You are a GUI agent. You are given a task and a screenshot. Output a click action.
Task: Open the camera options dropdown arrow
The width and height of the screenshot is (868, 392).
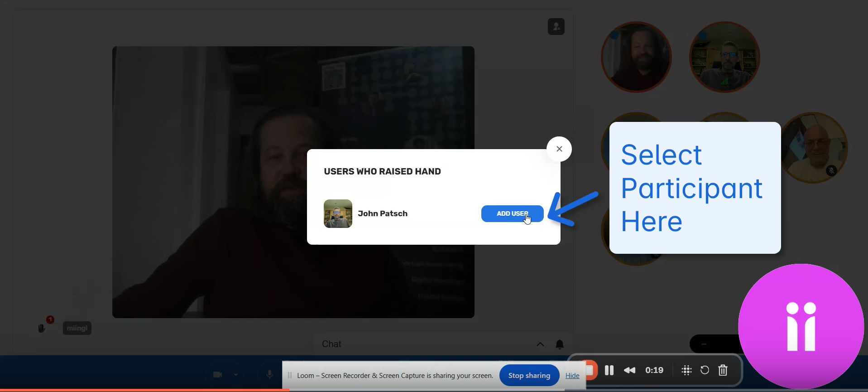click(x=236, y=375)
